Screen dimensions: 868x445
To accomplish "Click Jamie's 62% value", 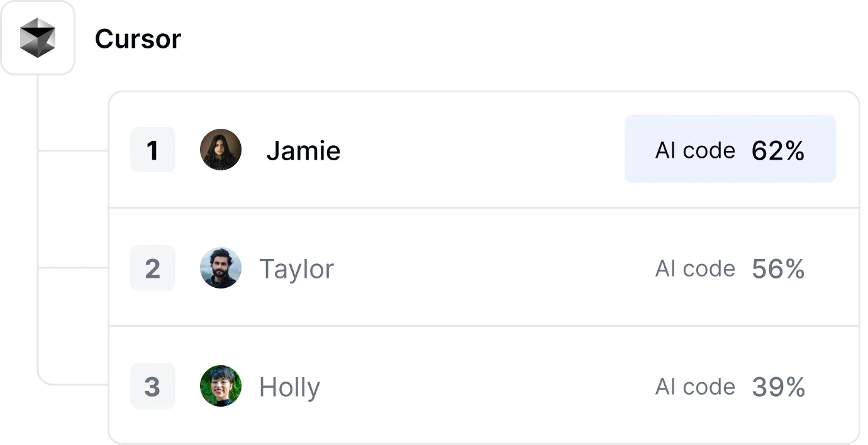I will [x=778, y=150].
